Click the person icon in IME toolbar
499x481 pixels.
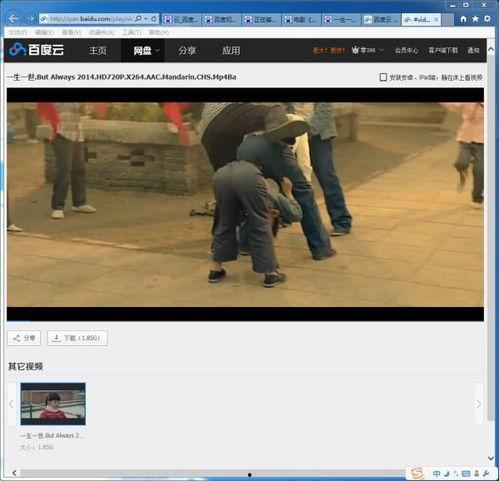pos(477,473)
